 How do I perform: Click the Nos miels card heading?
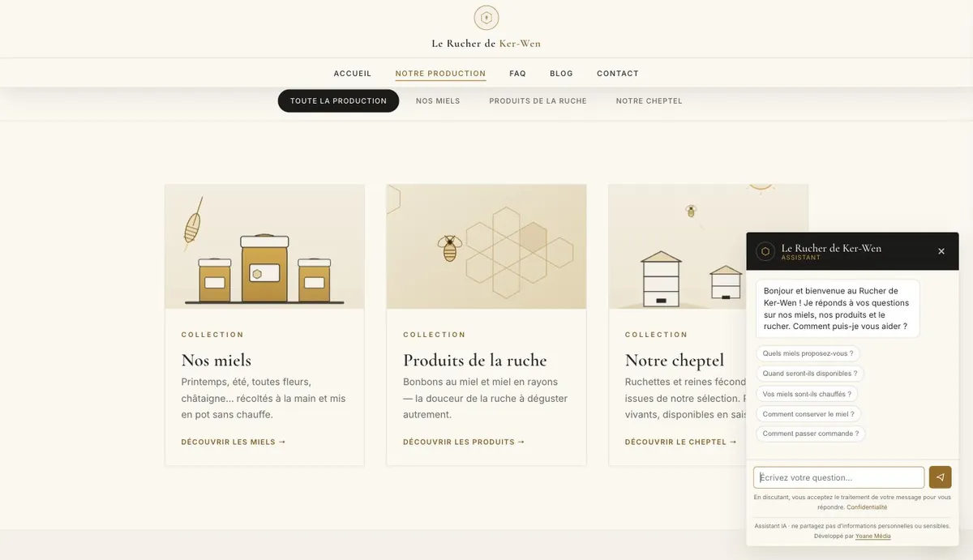216,360
